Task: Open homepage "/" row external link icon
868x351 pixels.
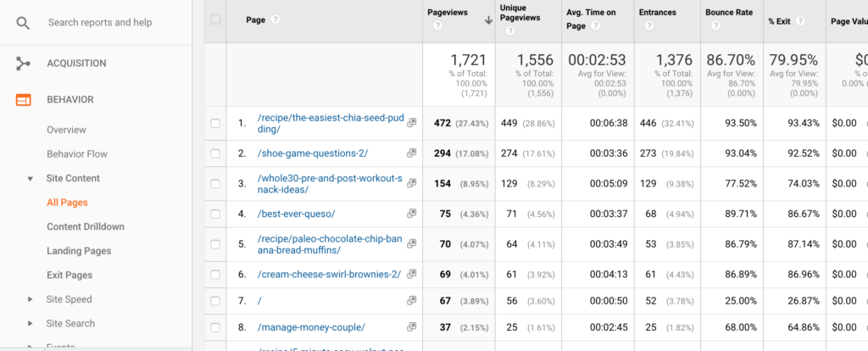Action: 411,301
